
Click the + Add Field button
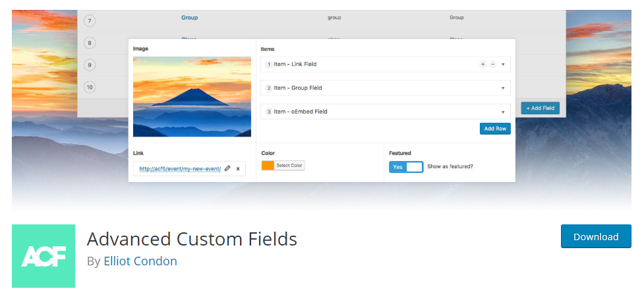coord(540,108)
